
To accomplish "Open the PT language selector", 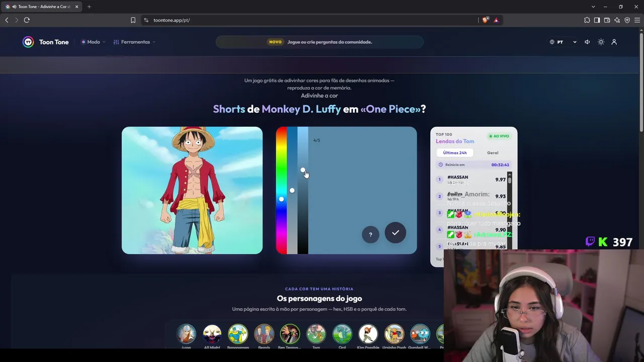I will [x=563, y=42].
